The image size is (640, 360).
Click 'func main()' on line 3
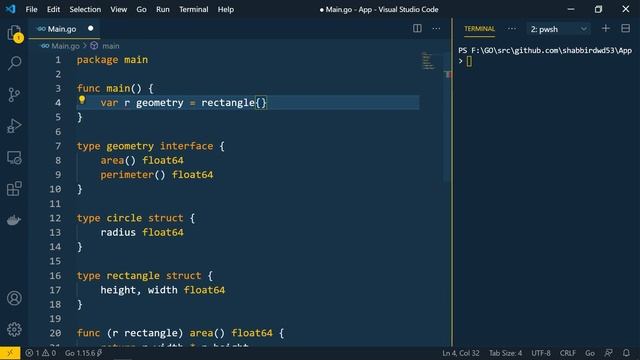point(109,88)
